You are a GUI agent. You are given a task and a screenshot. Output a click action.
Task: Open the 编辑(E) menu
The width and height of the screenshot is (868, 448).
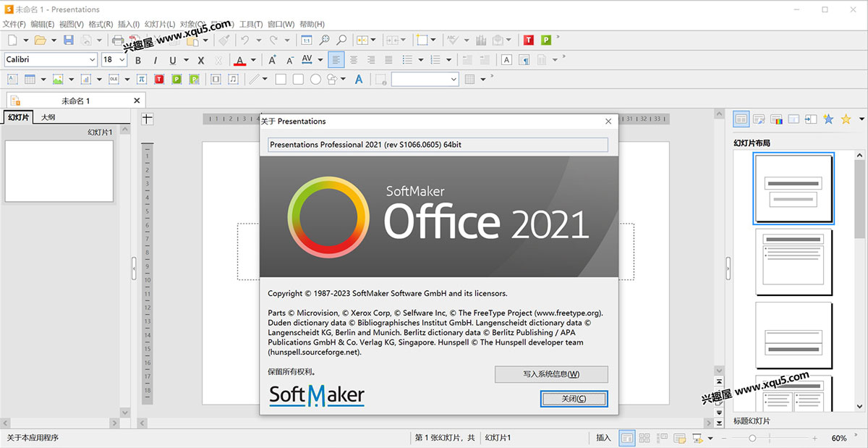(43, 24)
